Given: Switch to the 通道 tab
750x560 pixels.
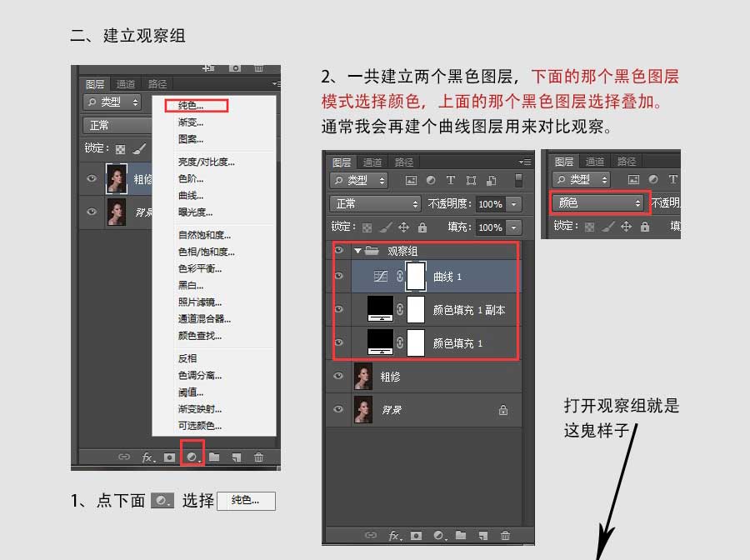Looking at the screenshot, I should coord(372,162).
